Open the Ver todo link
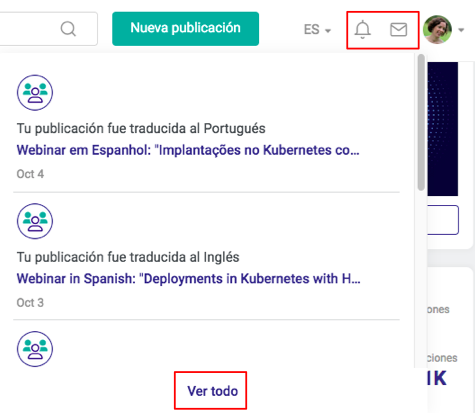Screen dimensions: 475x416 pos(212,391)
